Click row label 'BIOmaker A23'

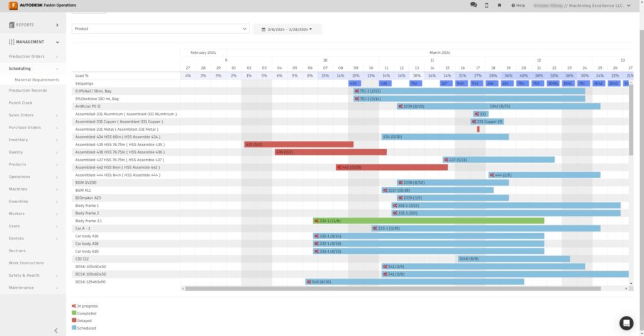tap(88, 198)
